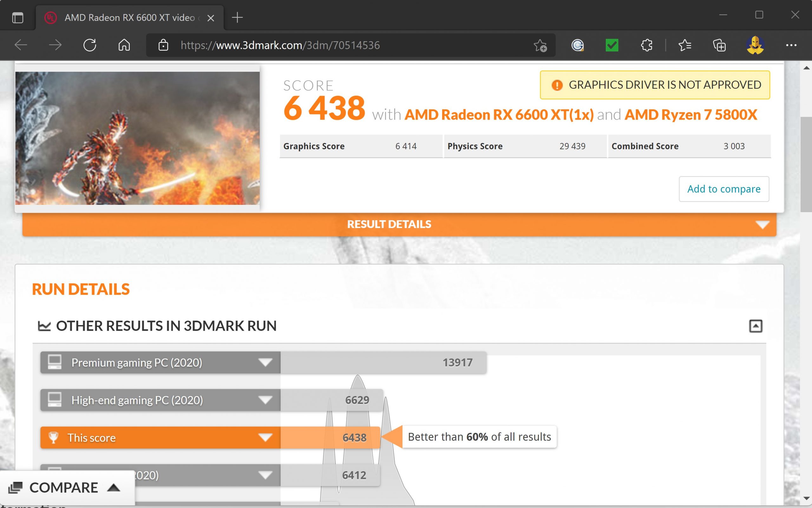Refresh the 3DMark page
812x508 pixels.
[x=90, y=45]
